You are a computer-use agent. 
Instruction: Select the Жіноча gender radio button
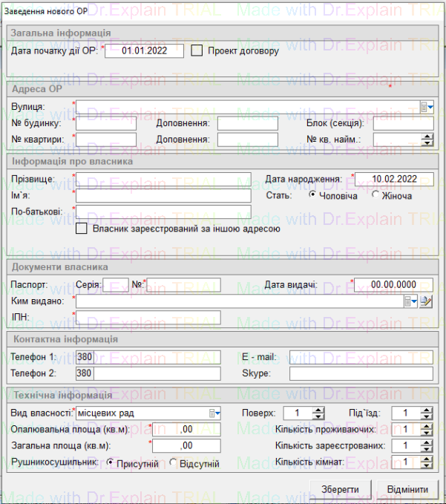(x=376, y=195)
